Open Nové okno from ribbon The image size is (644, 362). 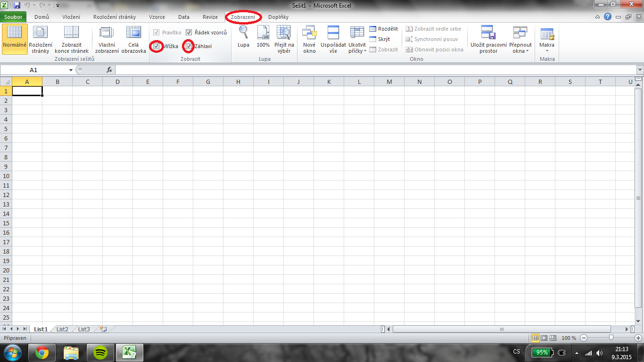[309, 33]
